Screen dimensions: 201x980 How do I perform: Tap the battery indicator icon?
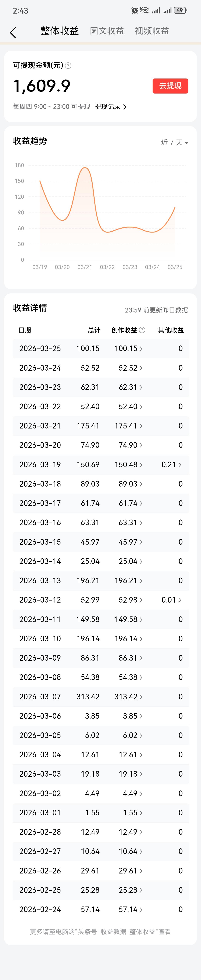click(x=180, y=11)
